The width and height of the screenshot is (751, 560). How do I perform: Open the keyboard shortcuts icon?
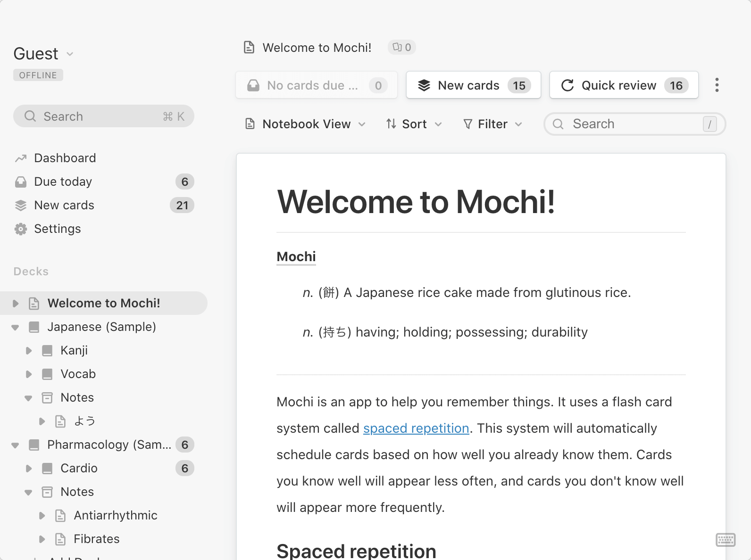pyautogui.click(x=726, y=540)
